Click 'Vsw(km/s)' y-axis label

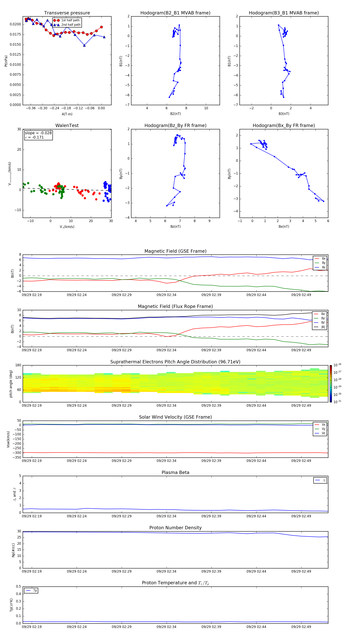[x=8, y=439]
